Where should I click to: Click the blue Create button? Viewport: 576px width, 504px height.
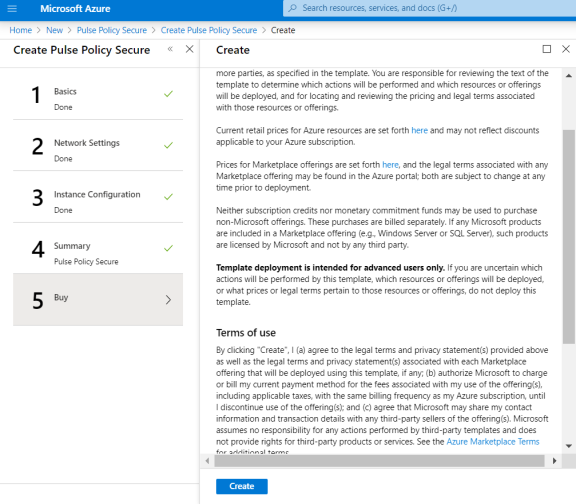coord(242,486)
